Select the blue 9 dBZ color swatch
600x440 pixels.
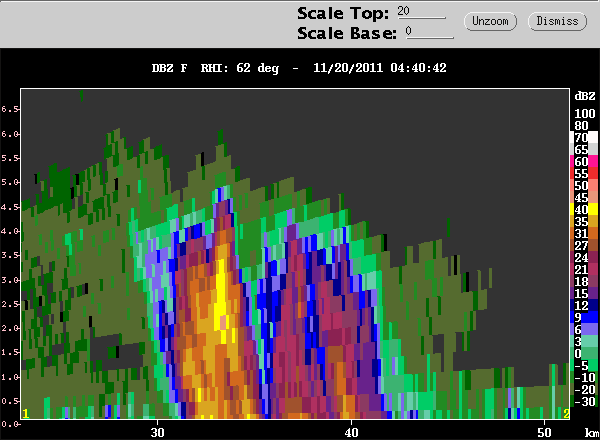[x=584, y=317]
